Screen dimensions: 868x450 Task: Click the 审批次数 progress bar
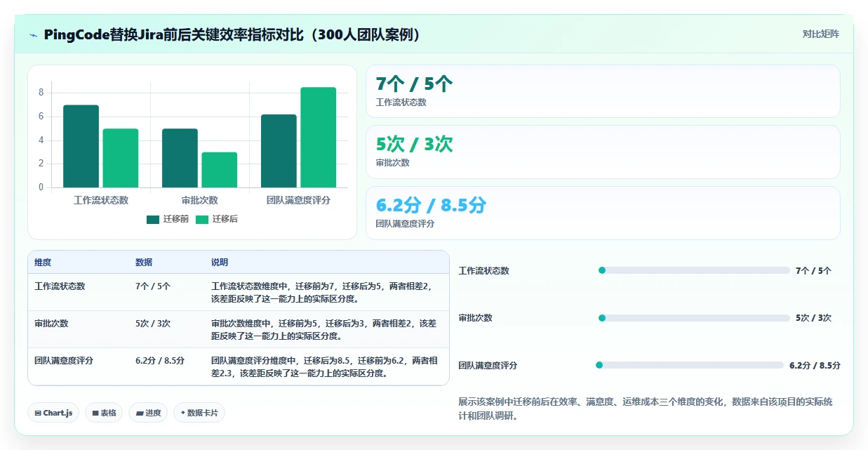694,318
